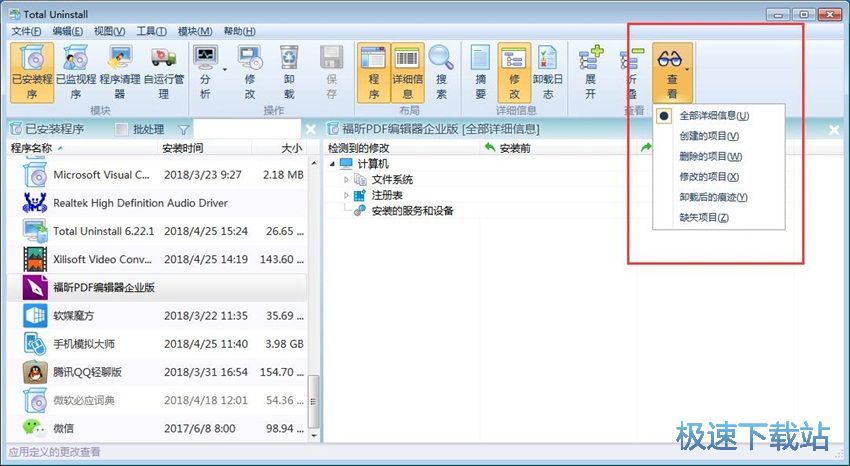Select Xilisoft Video Conv... program icon
This screenshot has width=850, height=466.
[35, 259]
